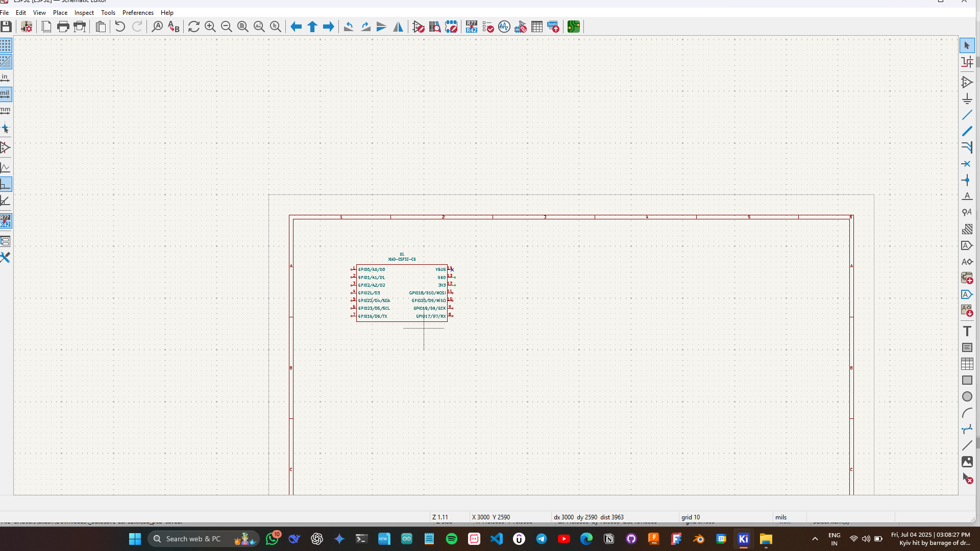
Task: Toggle grid overrides
Action: [6, 62]
